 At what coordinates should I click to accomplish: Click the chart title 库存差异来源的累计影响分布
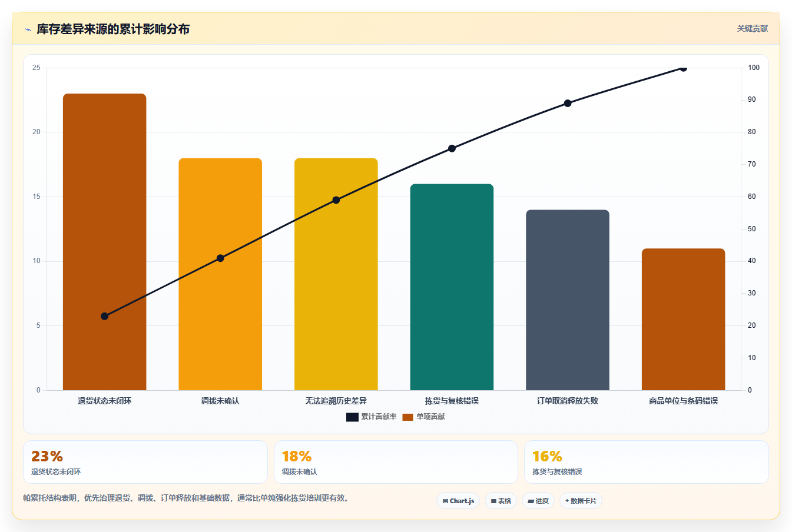(113, 29)
